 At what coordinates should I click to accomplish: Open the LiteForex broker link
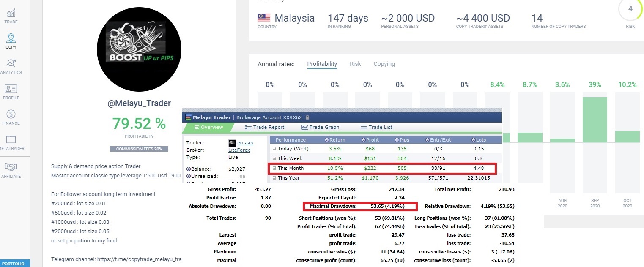pyautogui.click(x=239, y=150)
